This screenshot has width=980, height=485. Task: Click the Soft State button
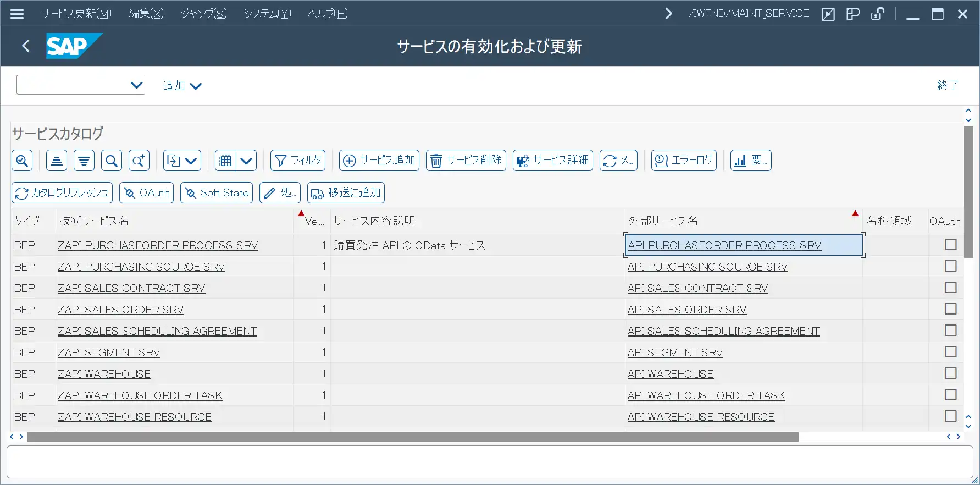point(217,193)
